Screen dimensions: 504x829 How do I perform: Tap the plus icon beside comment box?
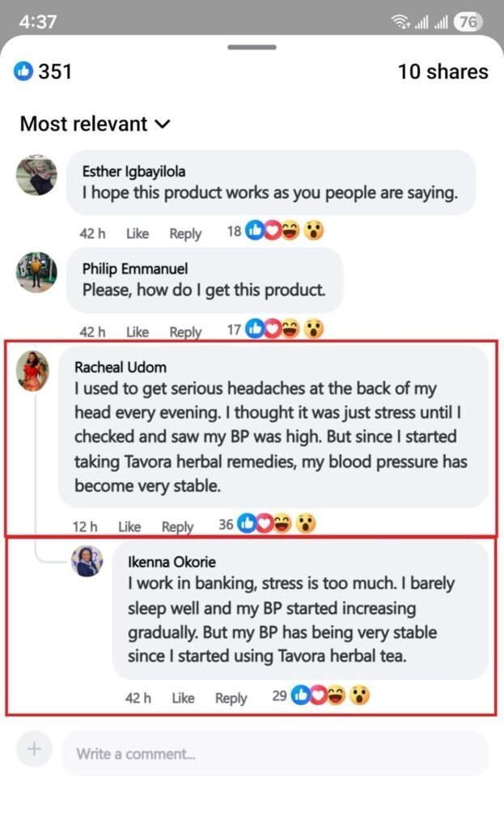point(34,749)
